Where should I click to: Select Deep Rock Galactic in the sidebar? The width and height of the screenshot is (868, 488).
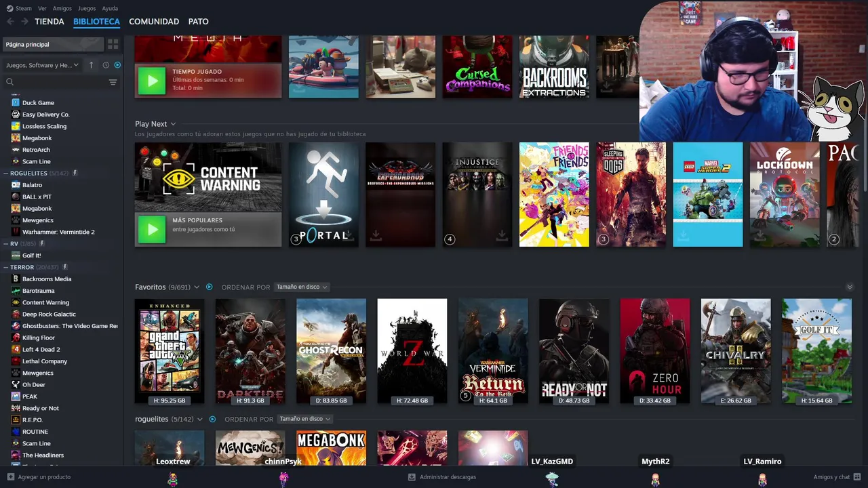49,314
